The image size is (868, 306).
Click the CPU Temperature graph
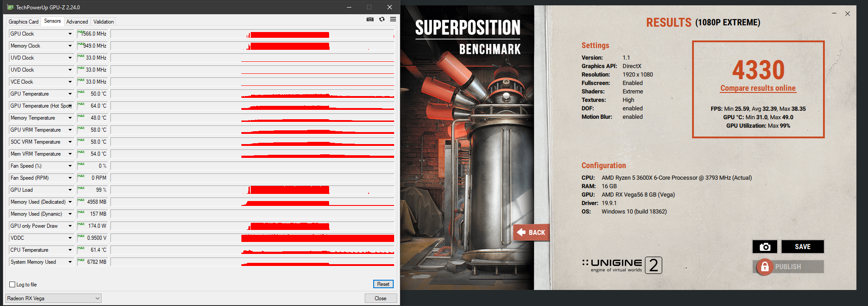coord(253,250)
